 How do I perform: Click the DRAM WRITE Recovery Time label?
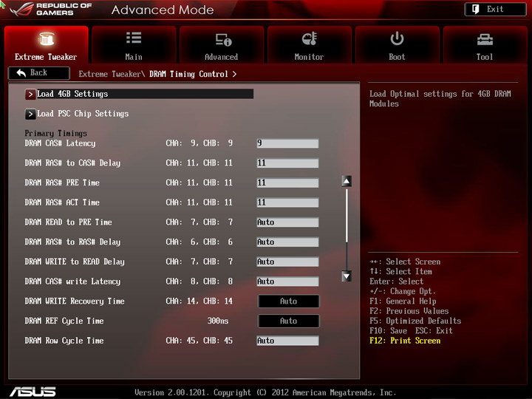click(75, 301)
